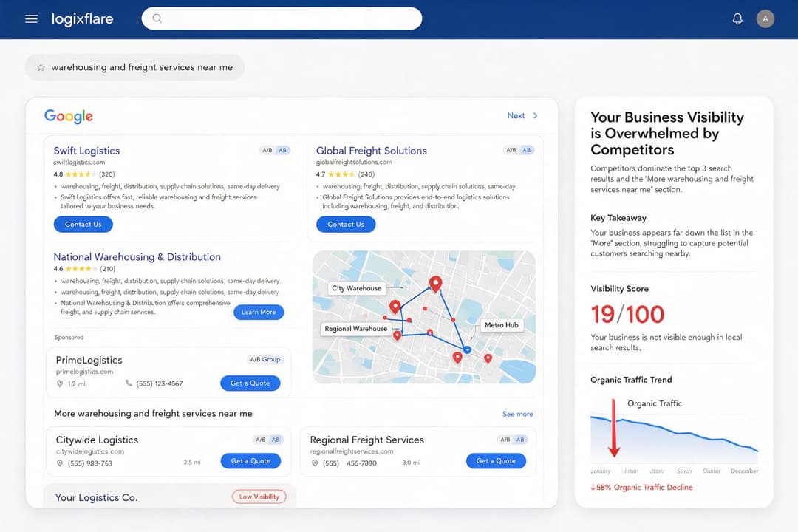Click Learn More for National Warehousing

(x=259, y=312)
